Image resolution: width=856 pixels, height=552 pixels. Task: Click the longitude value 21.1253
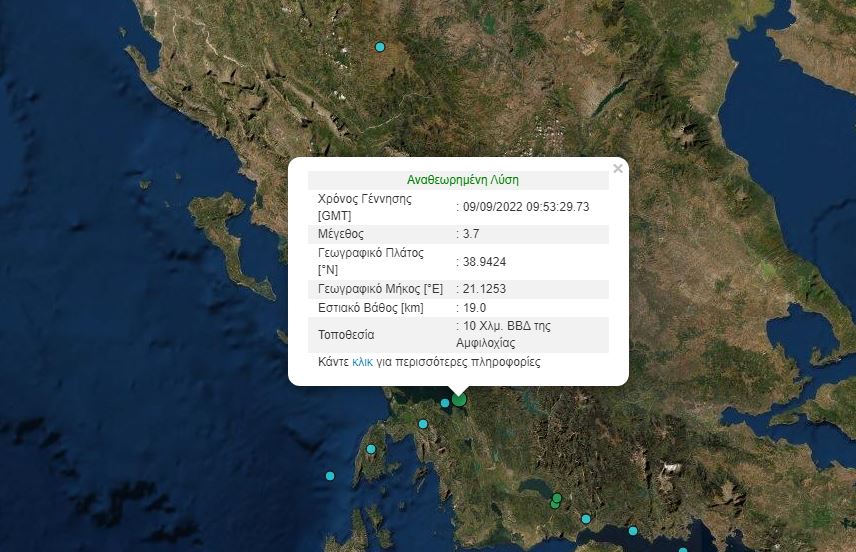486,289
